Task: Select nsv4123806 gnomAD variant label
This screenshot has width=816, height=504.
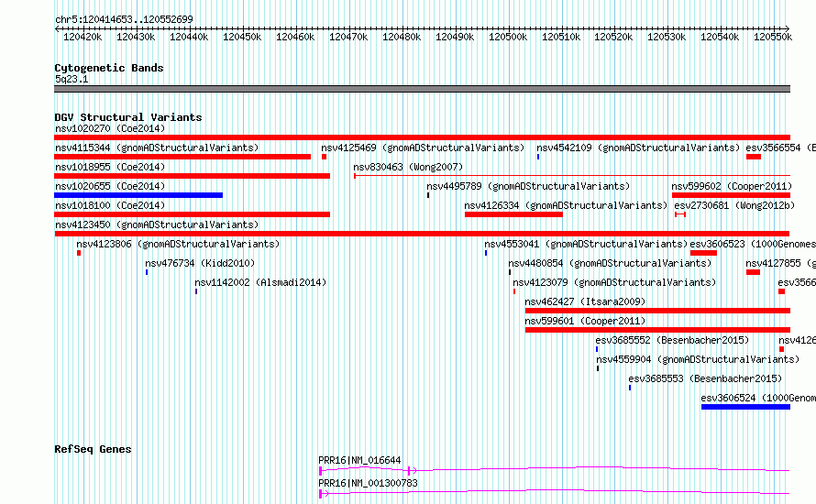Action: [178, 244]
